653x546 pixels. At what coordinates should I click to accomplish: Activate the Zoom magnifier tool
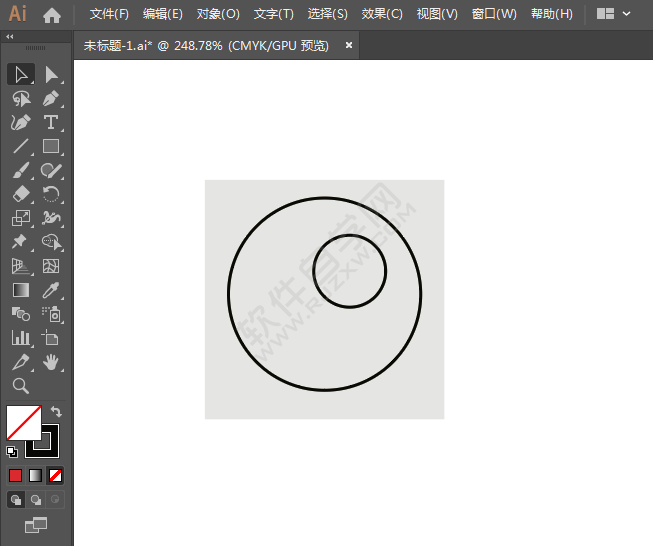pos(21,386)
